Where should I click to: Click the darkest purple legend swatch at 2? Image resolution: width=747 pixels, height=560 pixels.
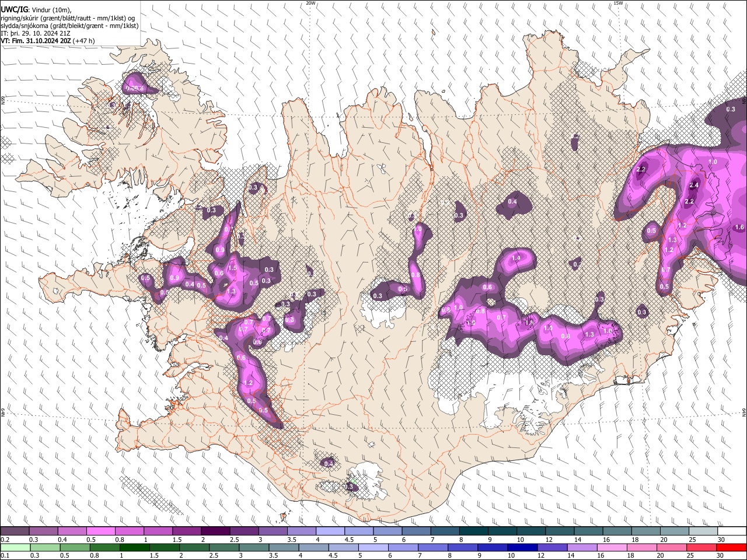tap(215, 531)
